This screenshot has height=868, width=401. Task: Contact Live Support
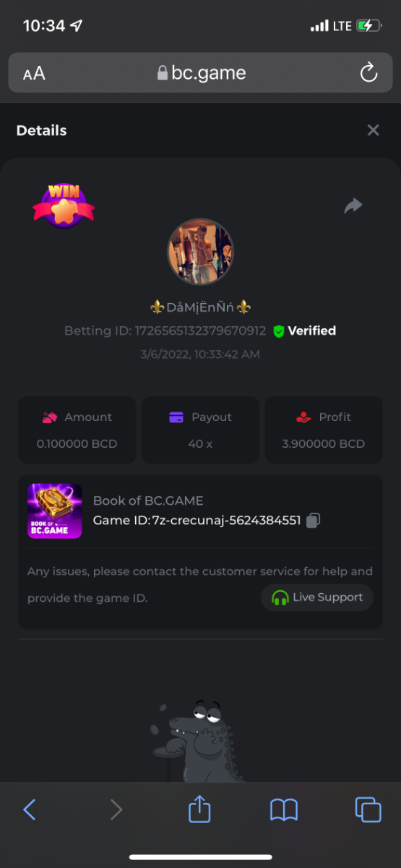coord(317,597)
